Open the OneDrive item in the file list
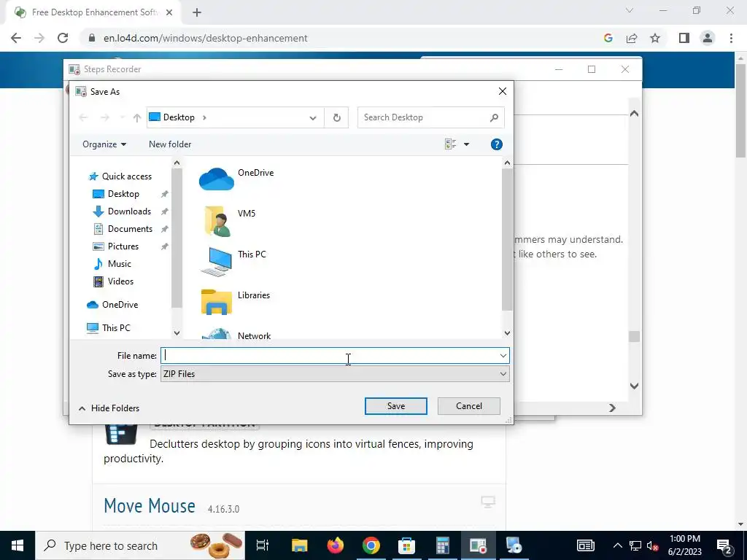The image size is (747, 560). pyautogui.click(x=237, y=179)
